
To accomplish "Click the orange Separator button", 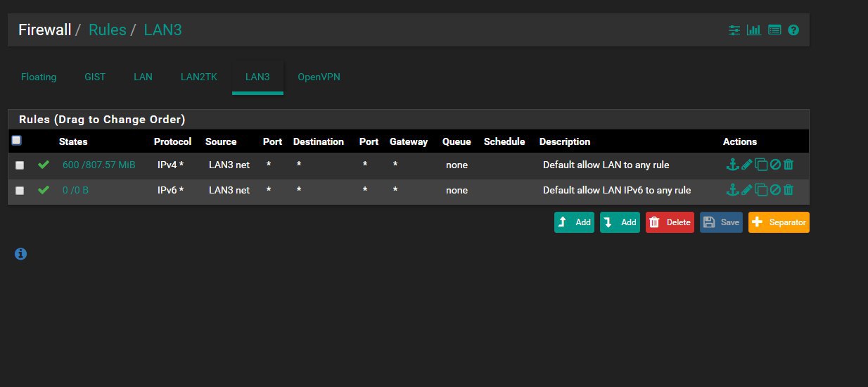I will click(x=779, y=222).
